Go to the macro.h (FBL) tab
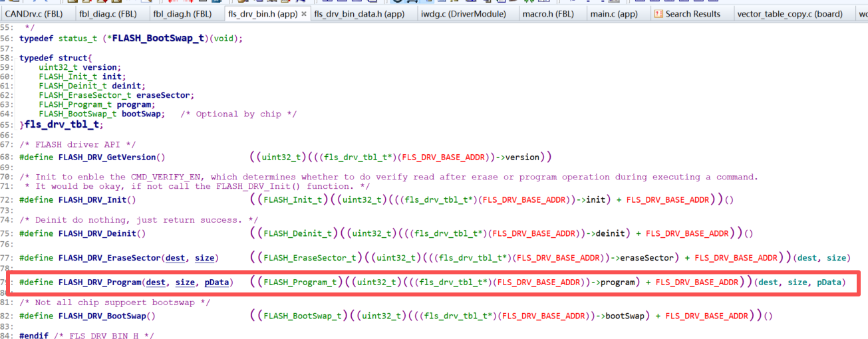This screenshot has height=339, width=868. [551, 13]
